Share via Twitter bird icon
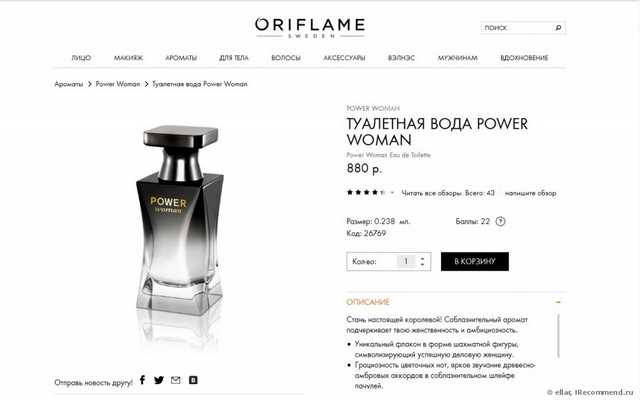Viewport: 640px width, 400px height. click(x=159, y=380)
